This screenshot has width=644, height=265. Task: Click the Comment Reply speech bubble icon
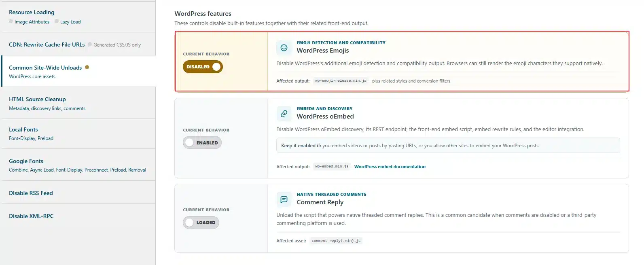point(284,199)
